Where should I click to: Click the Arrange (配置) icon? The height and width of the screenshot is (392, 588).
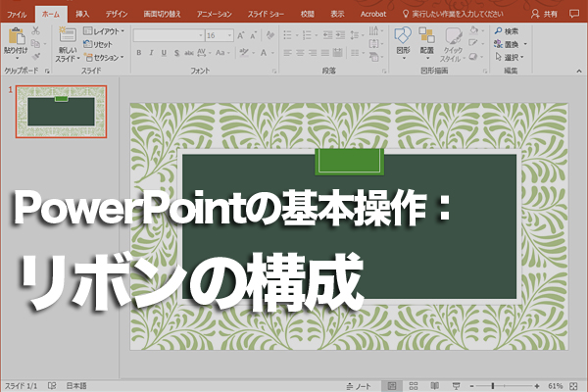tap(426, 35)
